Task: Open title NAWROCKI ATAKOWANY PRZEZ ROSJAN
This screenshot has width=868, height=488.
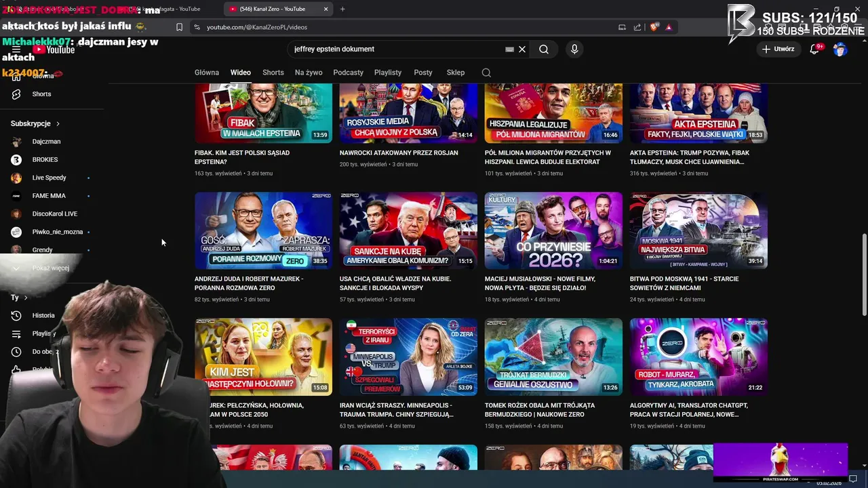Action: click(x=399, y=152)
